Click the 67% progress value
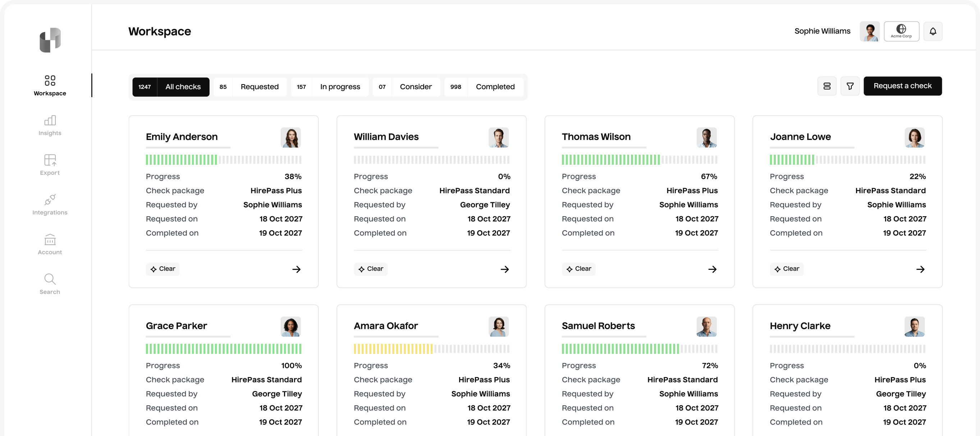The image size is (980, 436). coord(709,177)
